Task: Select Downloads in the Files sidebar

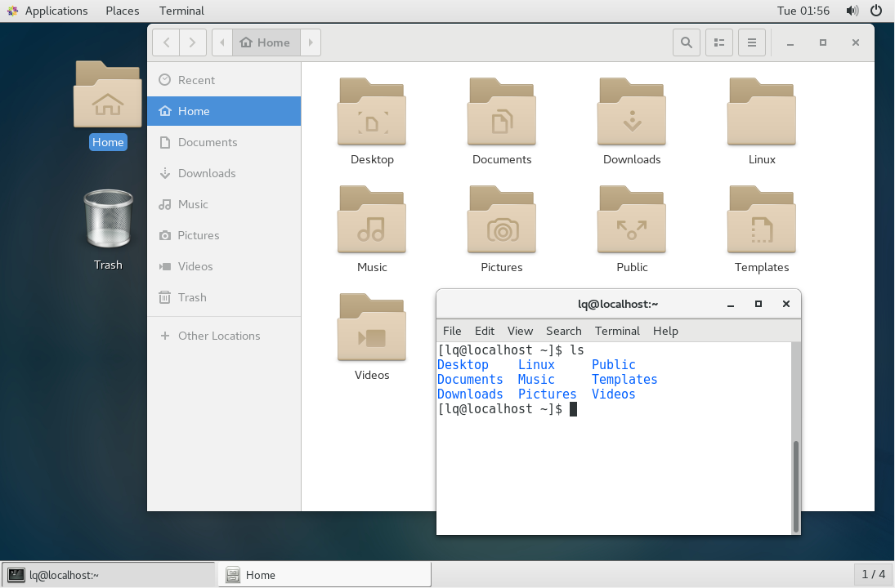Action: point(224,173)
